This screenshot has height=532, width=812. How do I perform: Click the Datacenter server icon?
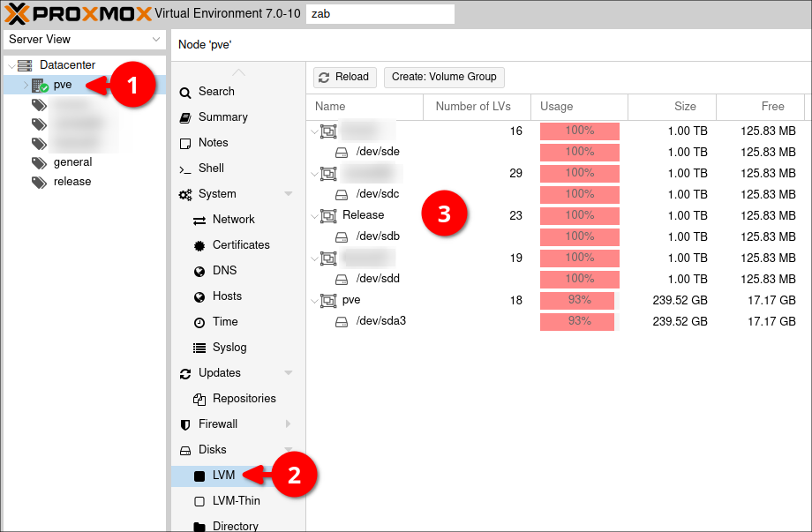25,65
